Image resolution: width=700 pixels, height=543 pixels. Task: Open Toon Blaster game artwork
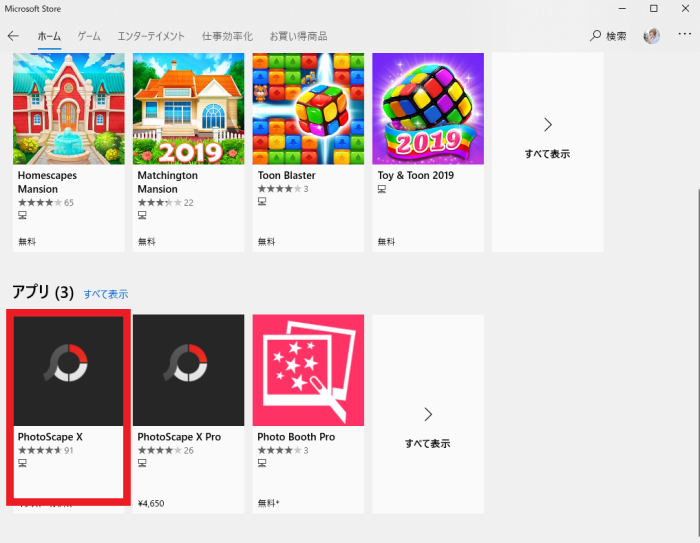click(x=308, y=109)
